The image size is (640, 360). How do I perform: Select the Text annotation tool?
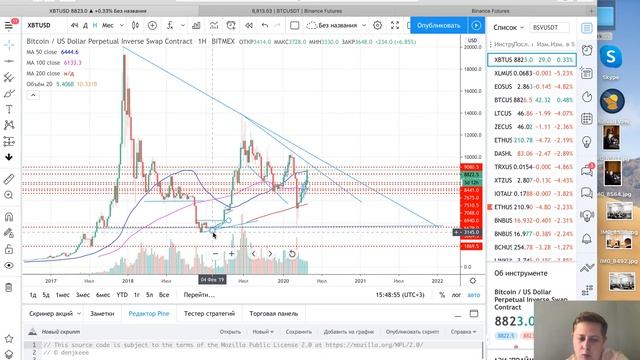[x=9, y=109]
